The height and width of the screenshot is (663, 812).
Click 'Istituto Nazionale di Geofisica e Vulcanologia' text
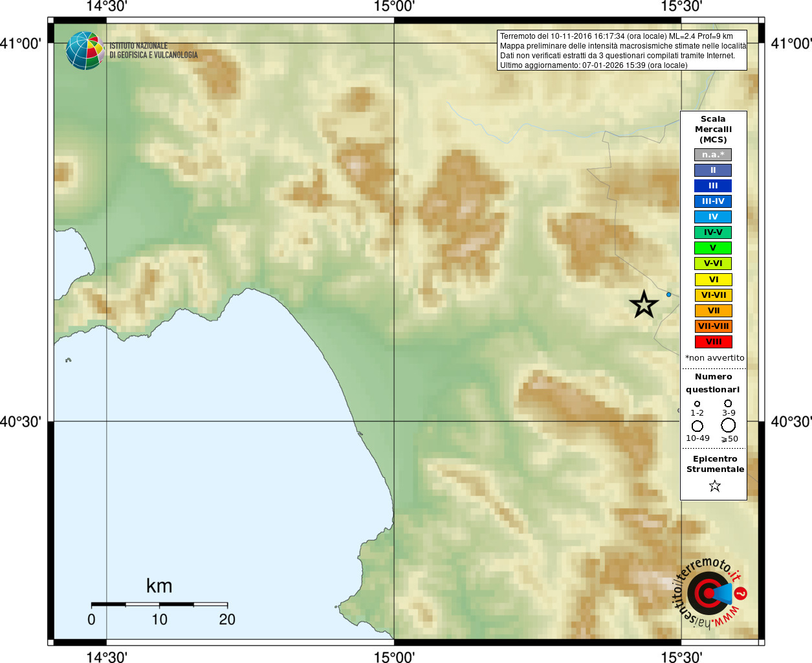[153, 51]
